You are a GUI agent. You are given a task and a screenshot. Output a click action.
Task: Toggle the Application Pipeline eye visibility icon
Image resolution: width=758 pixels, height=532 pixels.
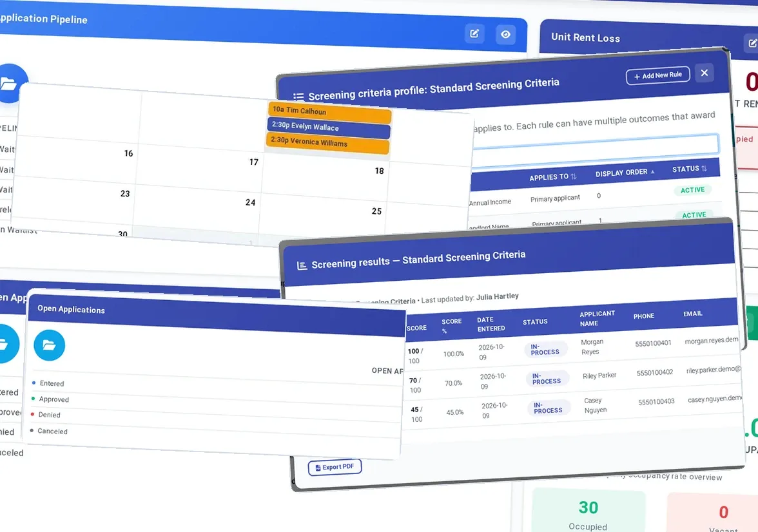click(x=505, y=34)
